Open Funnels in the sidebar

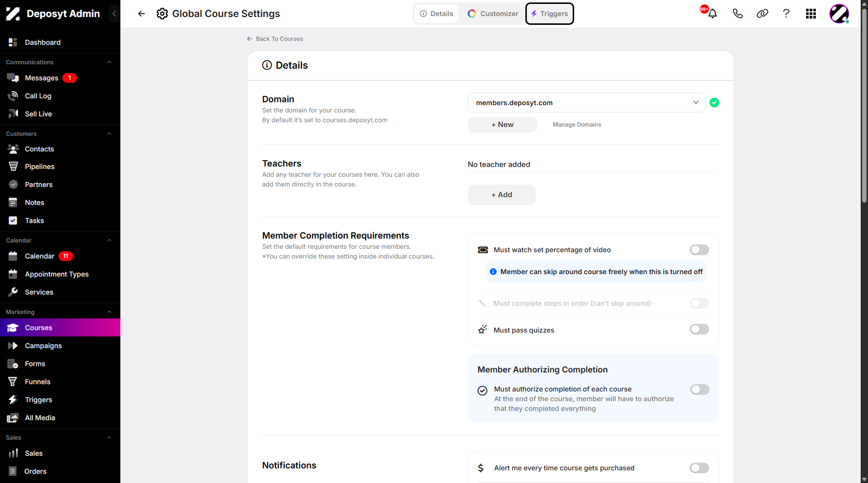60,382
